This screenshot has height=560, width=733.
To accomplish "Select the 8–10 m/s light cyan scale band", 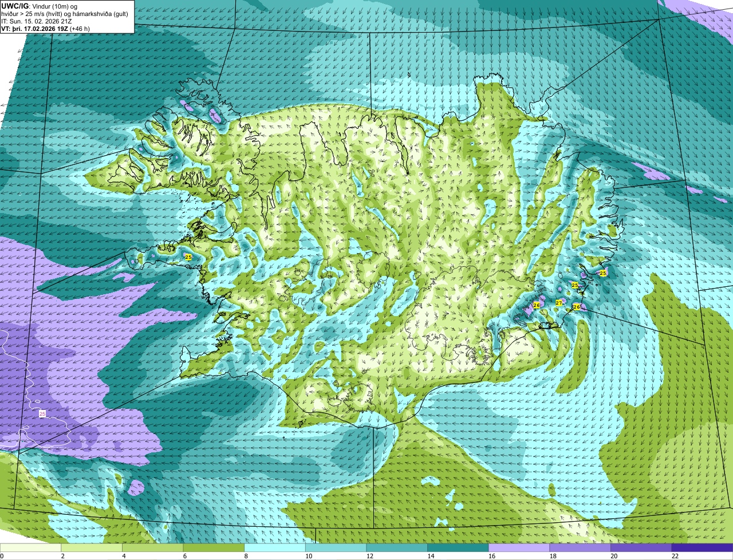I will pyautogui.click(x=275, y=547).
